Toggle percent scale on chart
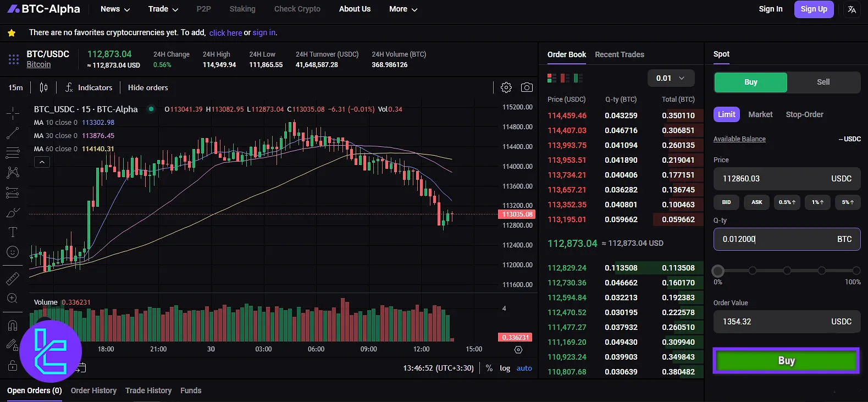 pyautogui.click(x=489, y=368)
